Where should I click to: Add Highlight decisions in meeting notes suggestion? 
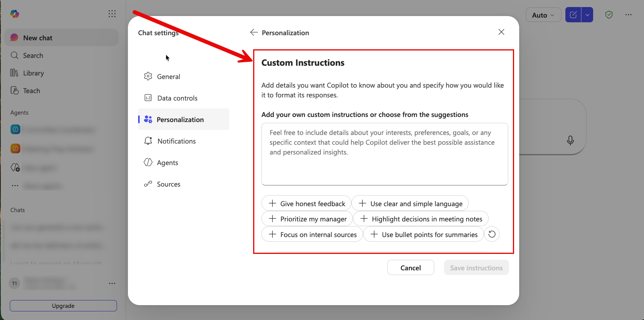point(421,219)
